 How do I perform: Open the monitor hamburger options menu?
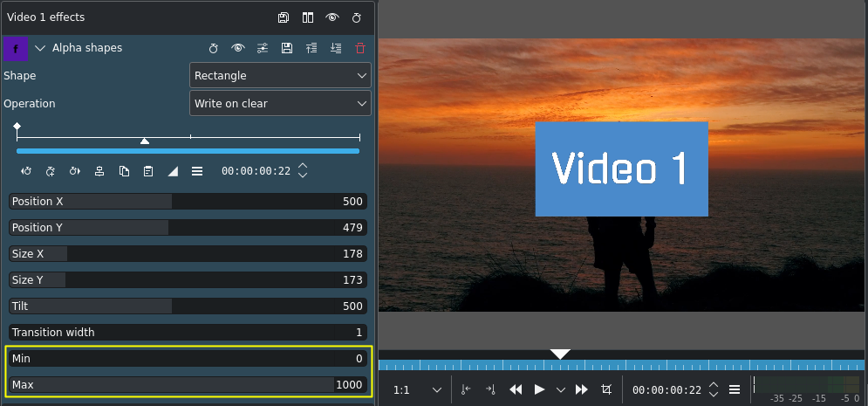click(735, 390)
